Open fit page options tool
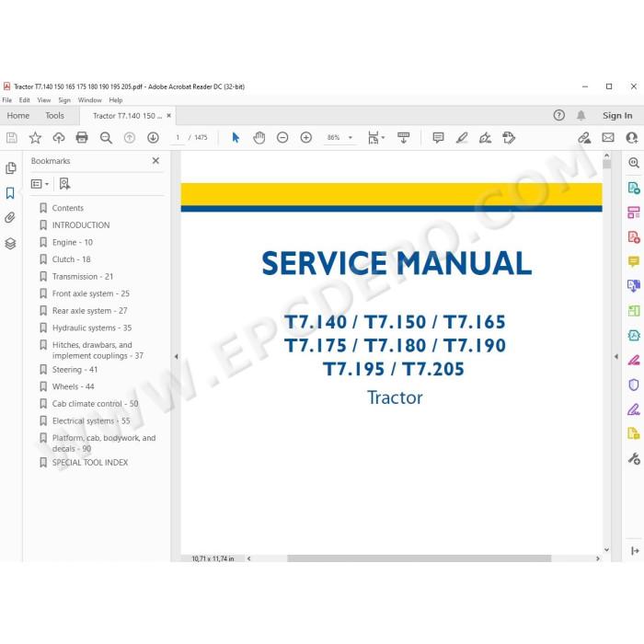The image size is (644, 644). pyautogui.click(x=375, y=138)
